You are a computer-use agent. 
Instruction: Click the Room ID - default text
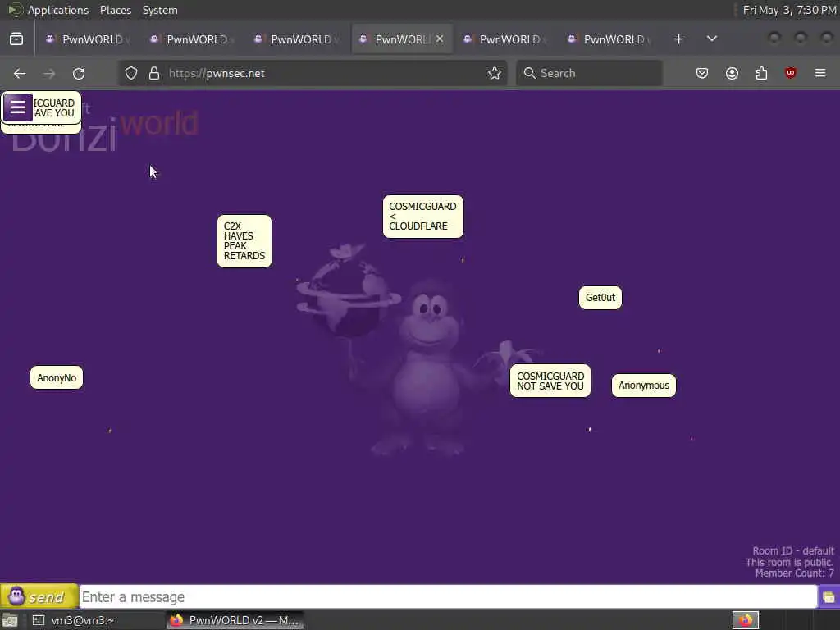pos(793,550)
